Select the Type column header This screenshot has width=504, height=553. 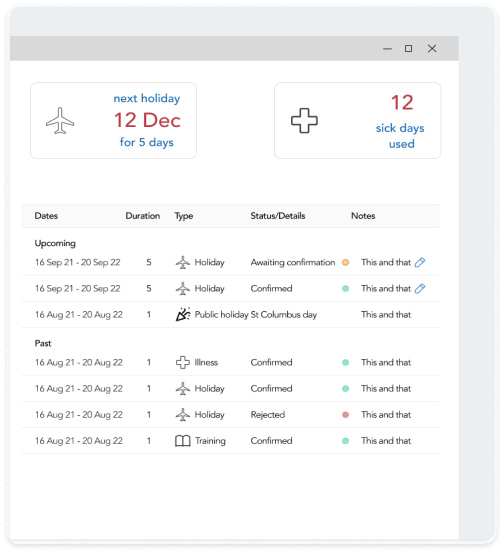click(184, 216)
